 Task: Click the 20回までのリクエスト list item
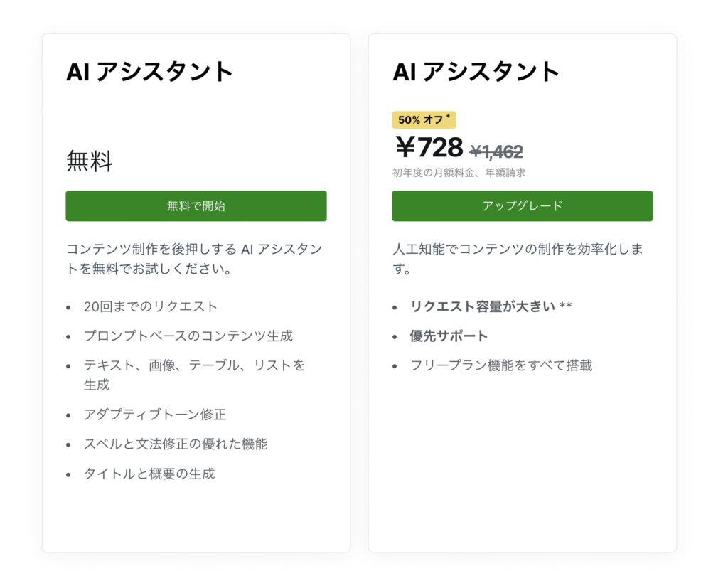151,306
